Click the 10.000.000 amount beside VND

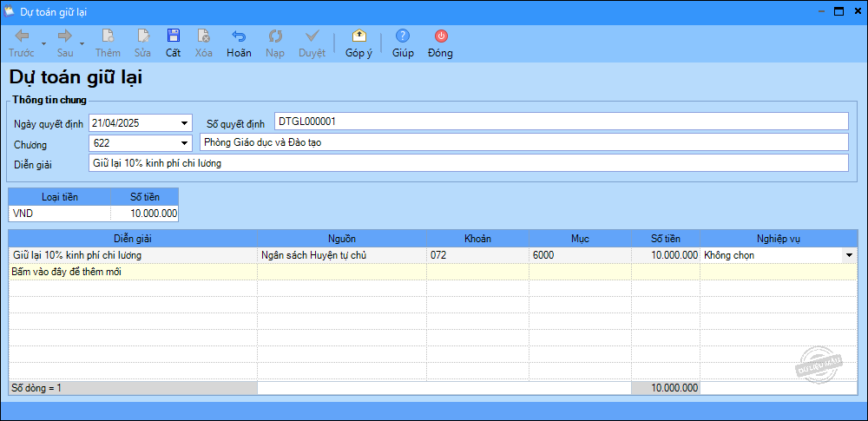coord(144,214)
